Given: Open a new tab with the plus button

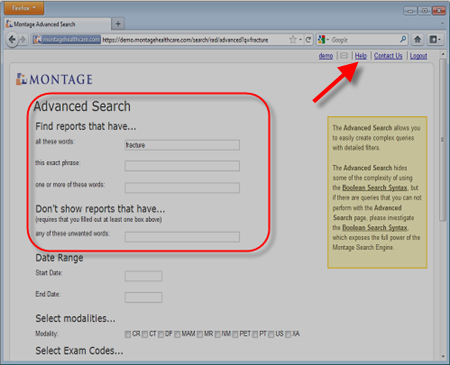Looking at the screenshot, I should (x=118, y=24).
